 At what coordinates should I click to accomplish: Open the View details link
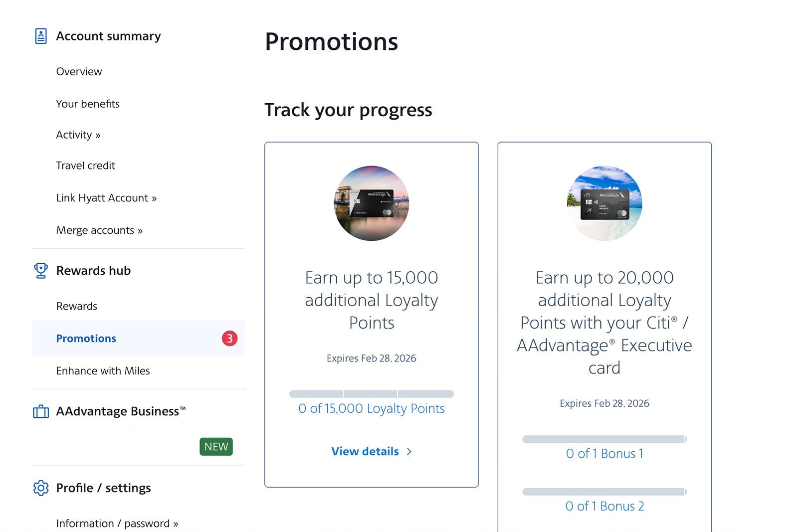371,451
